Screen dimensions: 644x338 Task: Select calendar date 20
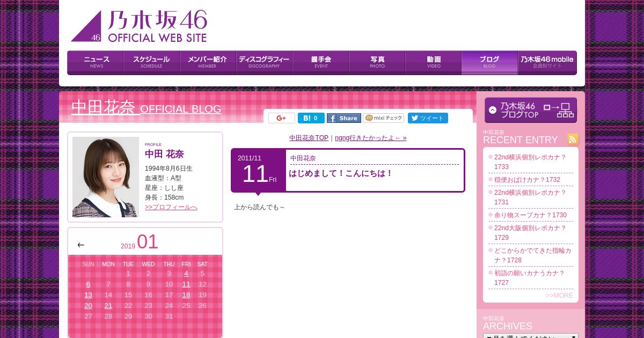tap(88, 306)
